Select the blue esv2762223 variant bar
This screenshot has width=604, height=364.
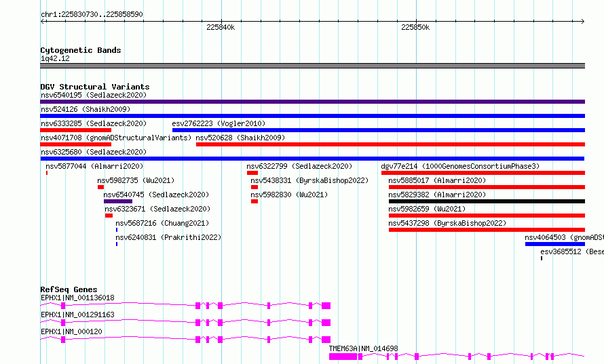pyautogui.click(x=378, y=130)
